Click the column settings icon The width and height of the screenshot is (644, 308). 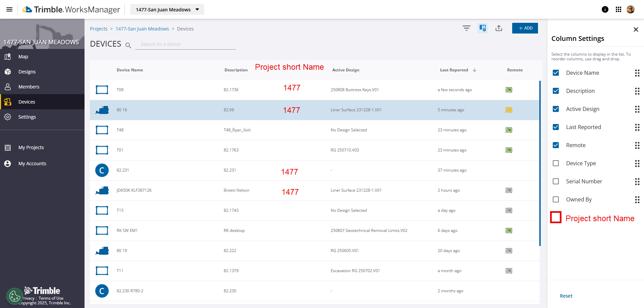(483, 28)
